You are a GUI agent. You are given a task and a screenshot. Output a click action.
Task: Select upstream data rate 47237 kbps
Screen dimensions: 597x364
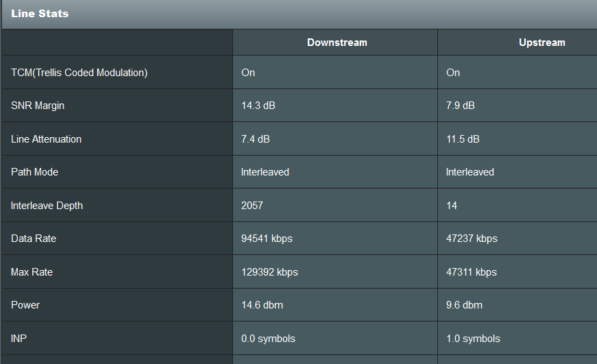click(472, 239)
